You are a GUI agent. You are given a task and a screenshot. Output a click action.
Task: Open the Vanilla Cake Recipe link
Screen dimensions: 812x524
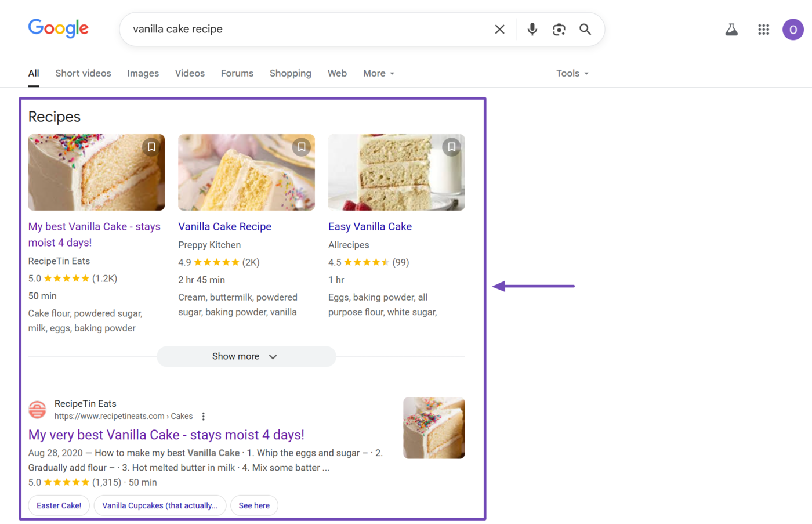tap(224, 226)
